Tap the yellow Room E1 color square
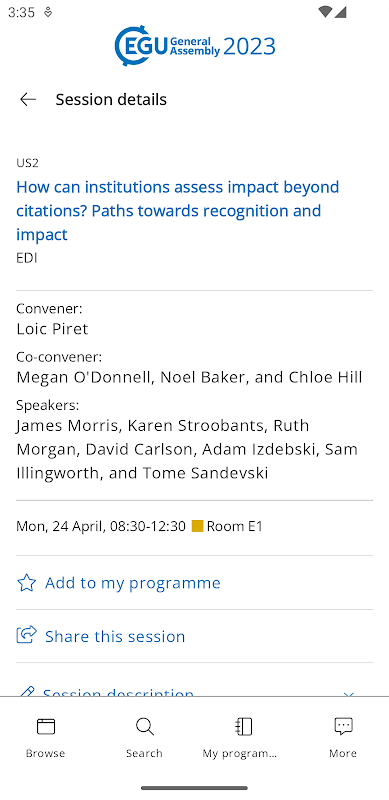This screenshot has height=800, width=389. [x=198, y=526]
